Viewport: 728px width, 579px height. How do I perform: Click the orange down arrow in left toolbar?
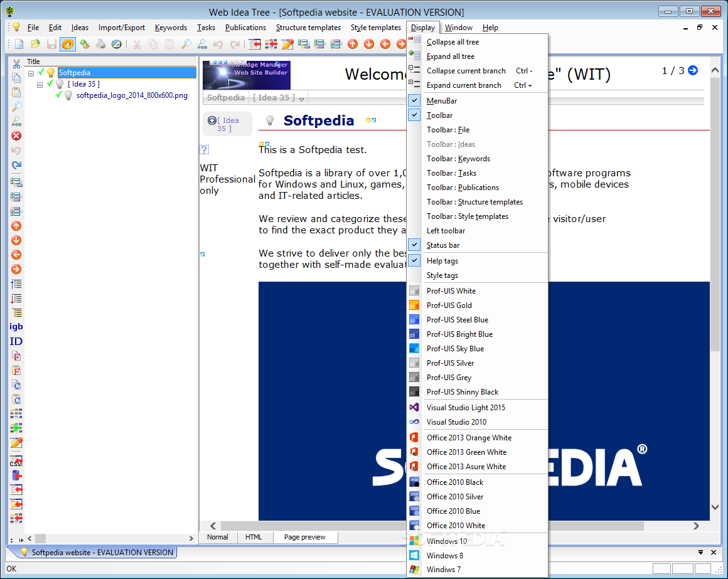point(16,240)
